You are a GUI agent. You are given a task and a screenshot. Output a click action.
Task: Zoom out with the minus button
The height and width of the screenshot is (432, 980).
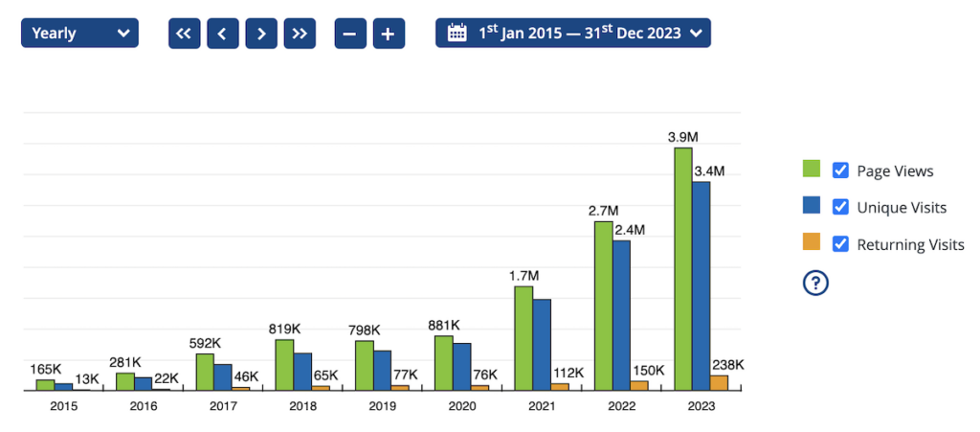pos(350,34)
